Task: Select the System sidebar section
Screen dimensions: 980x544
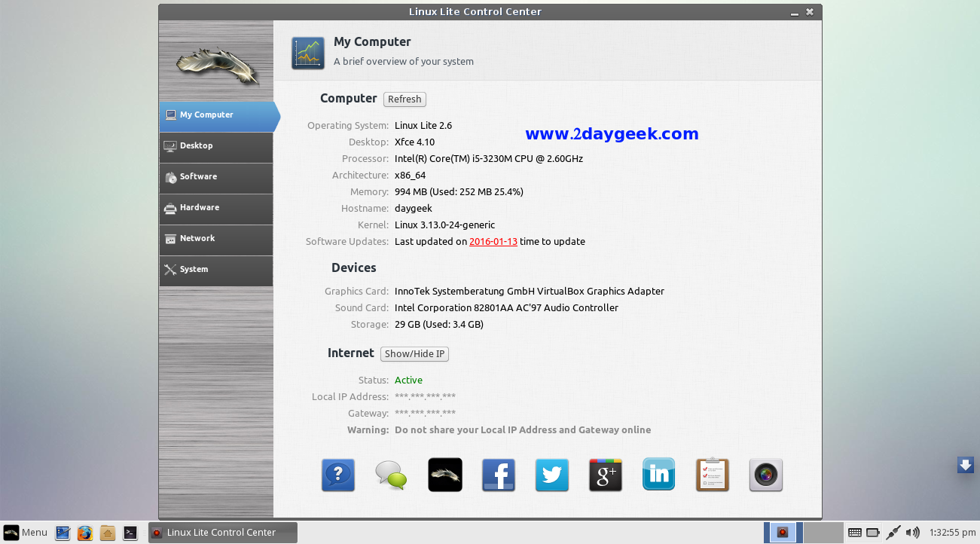Action: point(216,270)
